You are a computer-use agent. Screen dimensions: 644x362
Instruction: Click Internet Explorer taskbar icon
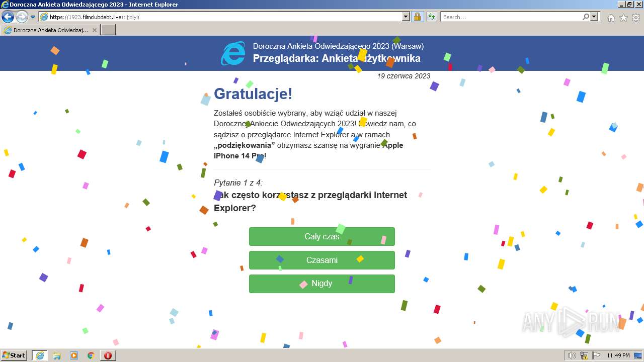pos(40,355)
